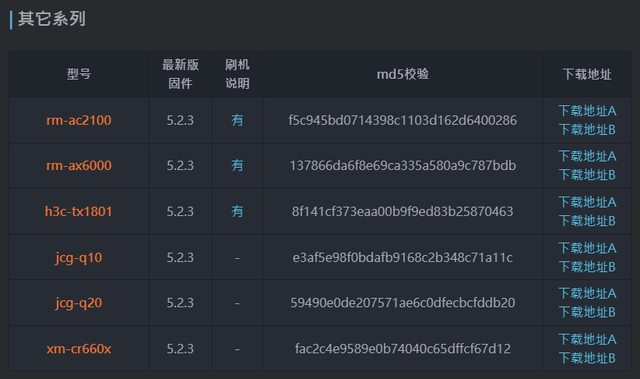Viewport: 640px width, 379px height.
Task: Open 下载地址B for xm-cr660x
Action: (587, 359)
